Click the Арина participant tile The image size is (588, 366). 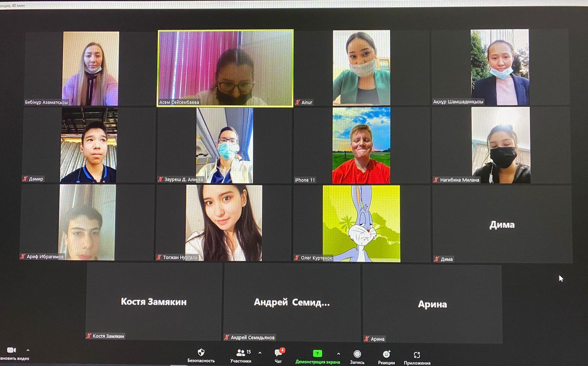432,304
